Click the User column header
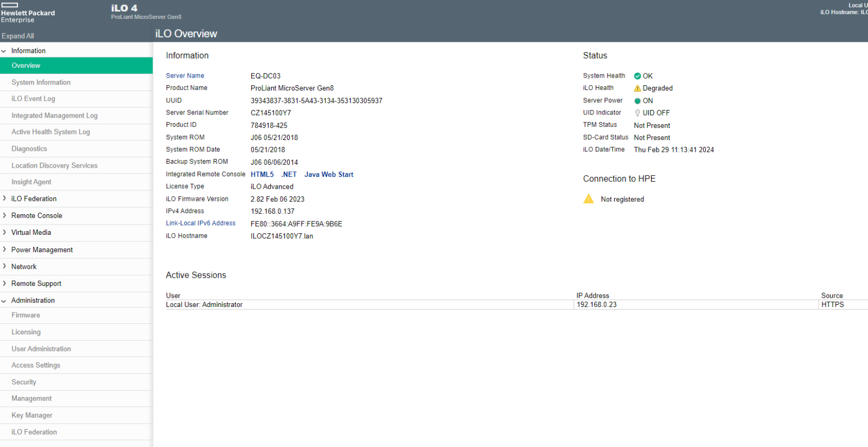Viewport: 868px width, 447px height. click(x=173, y=296)
